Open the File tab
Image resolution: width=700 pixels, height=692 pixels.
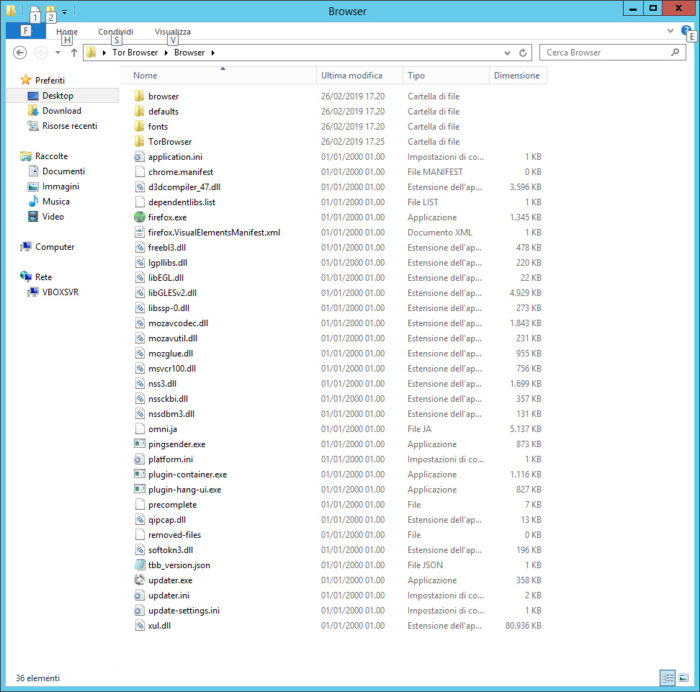click(25, 31)
